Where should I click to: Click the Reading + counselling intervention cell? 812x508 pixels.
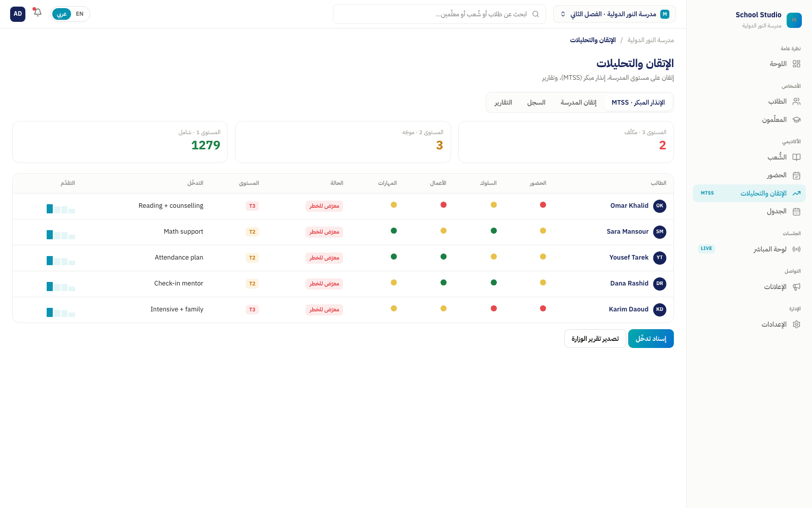(171, 206)
